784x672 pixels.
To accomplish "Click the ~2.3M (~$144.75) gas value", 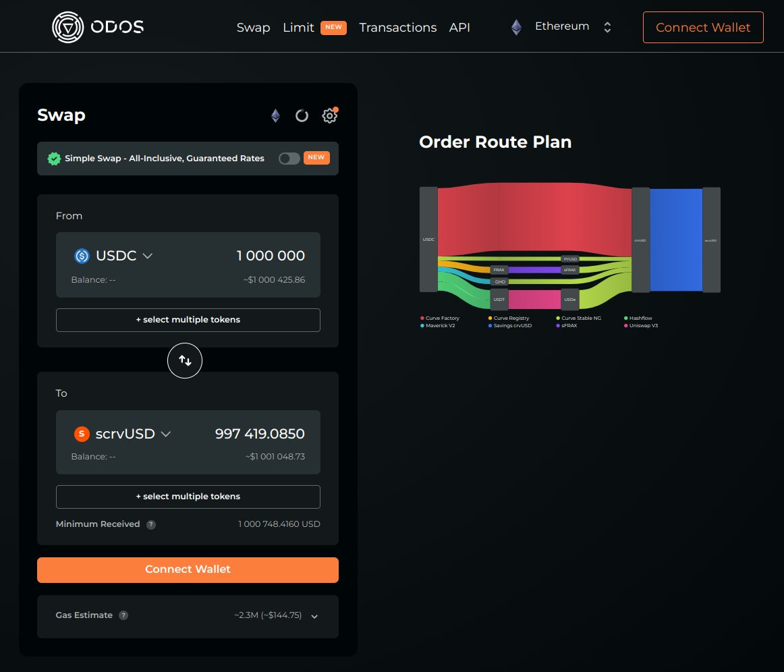I will point(268,615).
